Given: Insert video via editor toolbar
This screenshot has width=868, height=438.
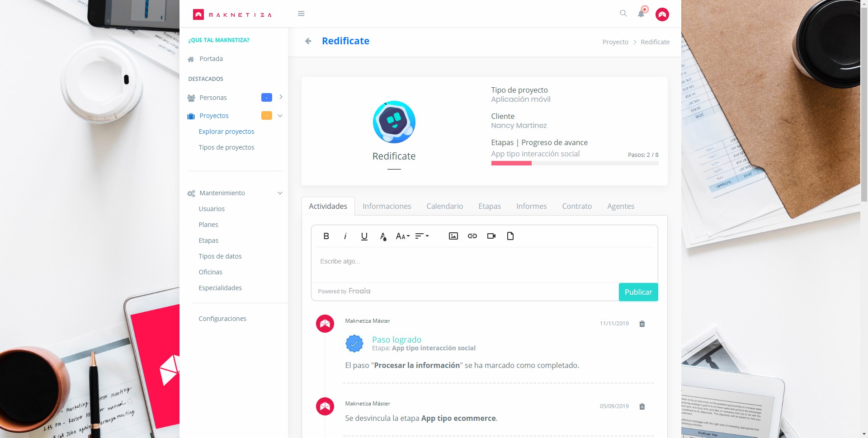Looking at the screenshot, I should pyautogui.click(x=491, y=236).
